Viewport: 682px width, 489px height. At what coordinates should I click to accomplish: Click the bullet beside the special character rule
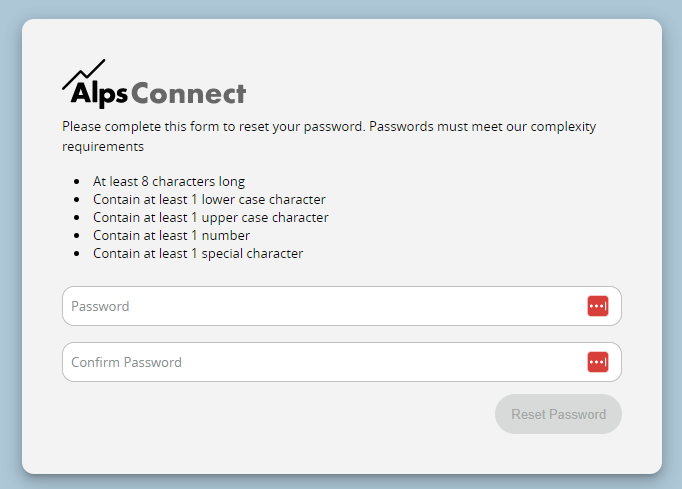pyautogui.click(x=77, y=255)
